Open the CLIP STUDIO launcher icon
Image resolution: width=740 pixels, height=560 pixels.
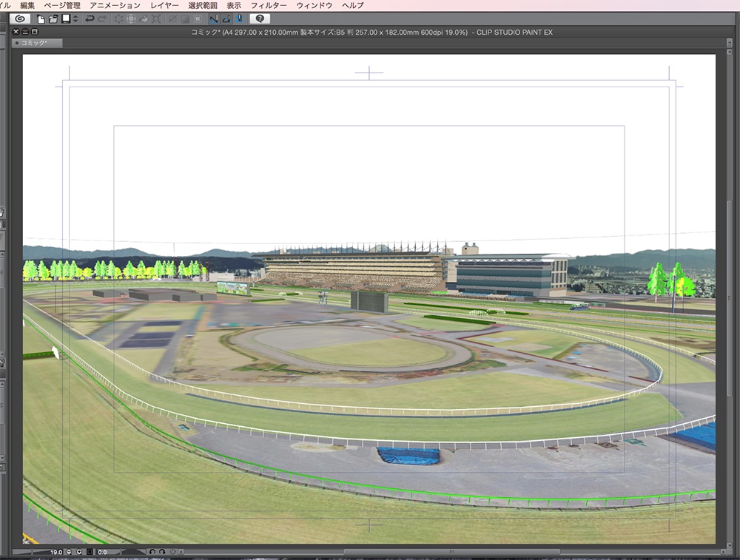(20, 19)
